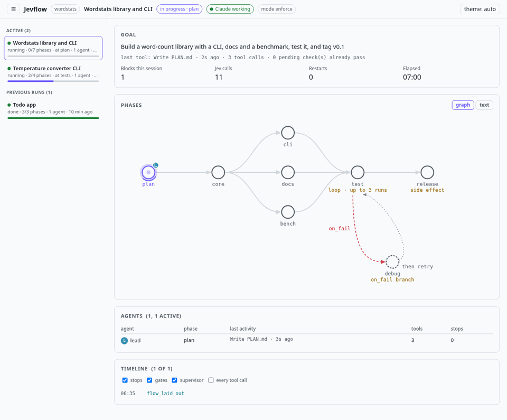Select the lead agent row name
The image size is (507, 420).
click(135, 340)
